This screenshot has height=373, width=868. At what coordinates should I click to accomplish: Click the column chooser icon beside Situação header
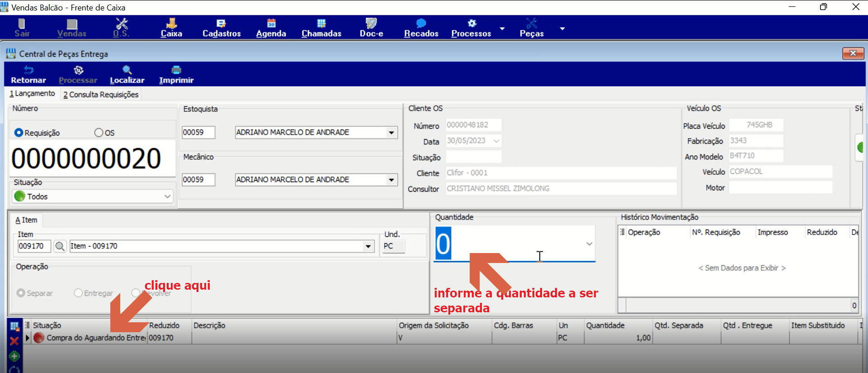(27, 325)
